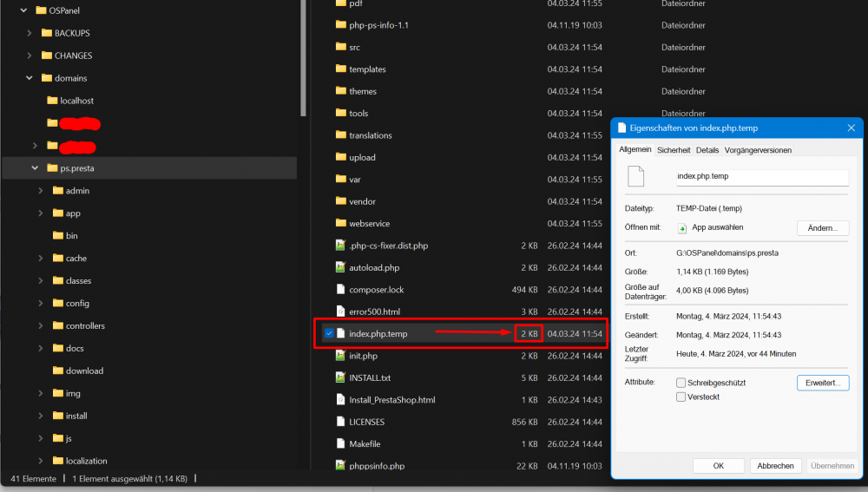This screenshot has height=492, width=868.
Task: Click the 41 Elemente status bar text
Action: point(33,478)
